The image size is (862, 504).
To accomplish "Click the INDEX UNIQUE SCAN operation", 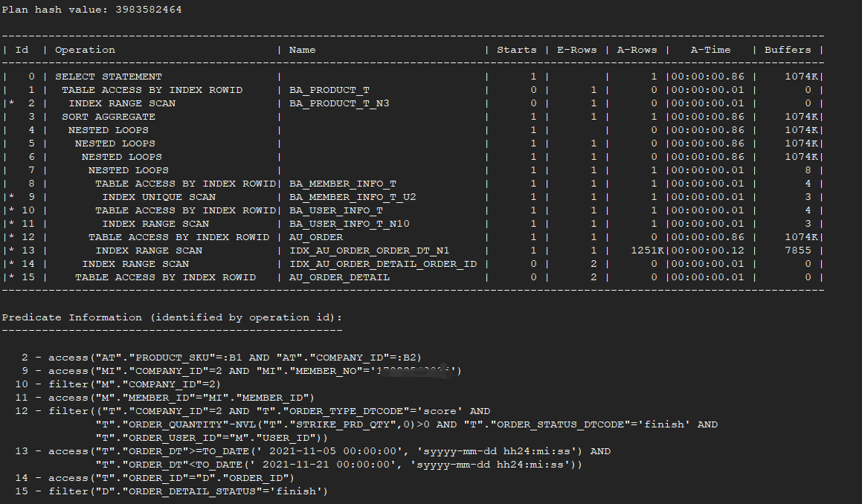I will coord(158,197).
